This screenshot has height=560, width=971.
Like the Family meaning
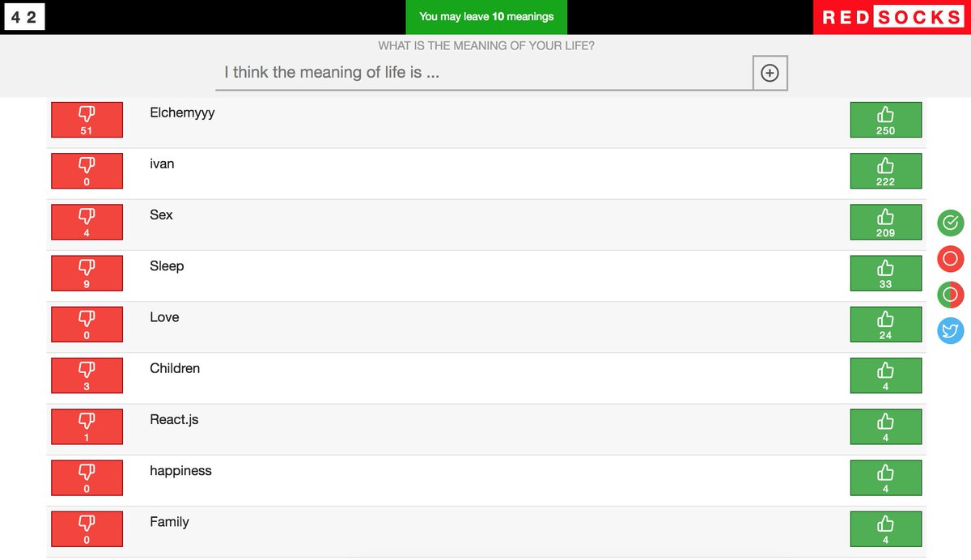click(885, 528)
